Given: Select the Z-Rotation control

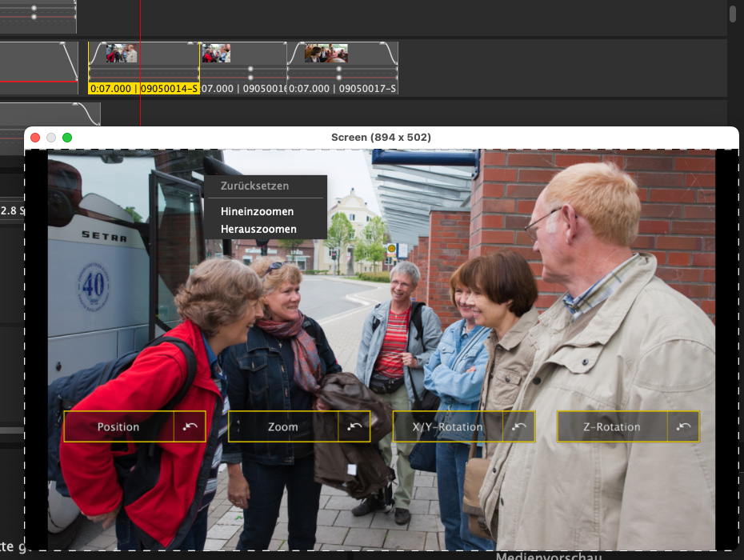Looking at the screenshot, I should click(x=611, y=427).
